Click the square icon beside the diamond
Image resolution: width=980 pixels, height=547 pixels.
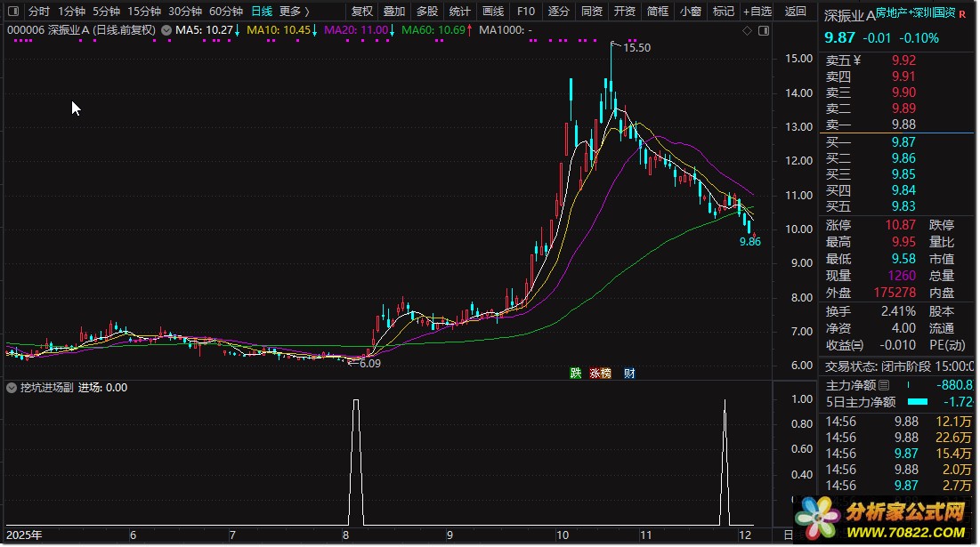click(x=762, y=30)
